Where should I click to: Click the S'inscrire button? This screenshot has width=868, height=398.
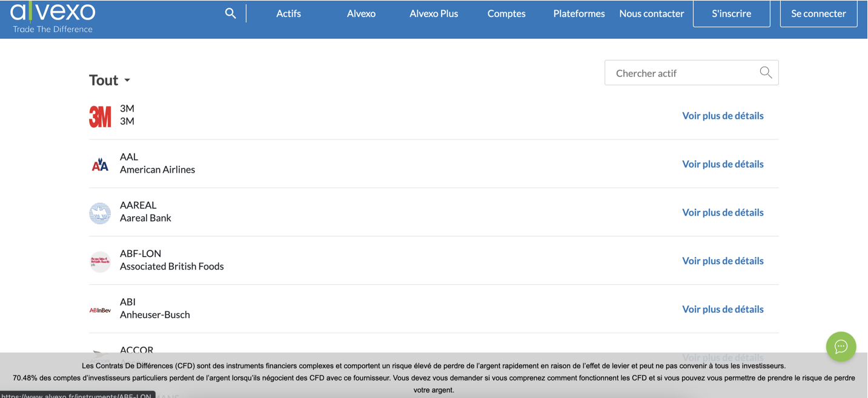tap(731, 13)
